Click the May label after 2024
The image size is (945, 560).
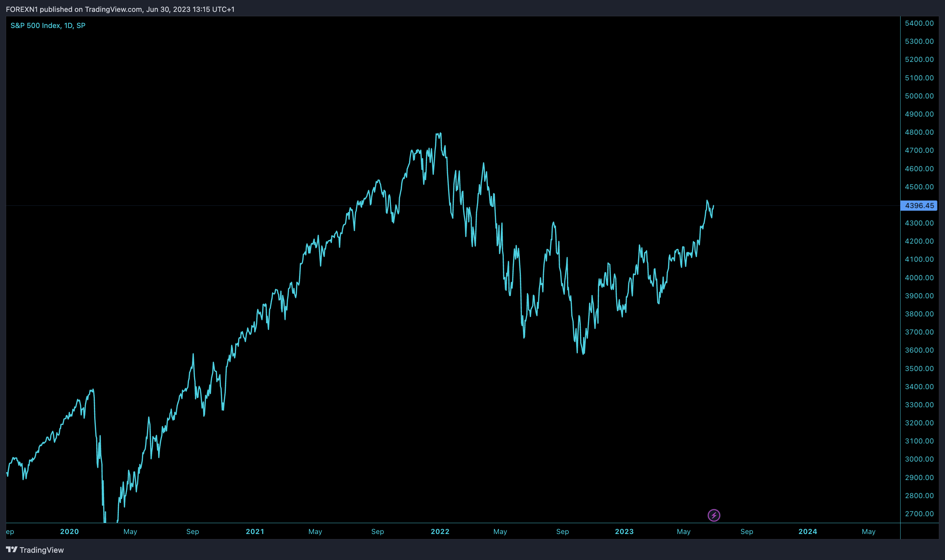(868, 531)
